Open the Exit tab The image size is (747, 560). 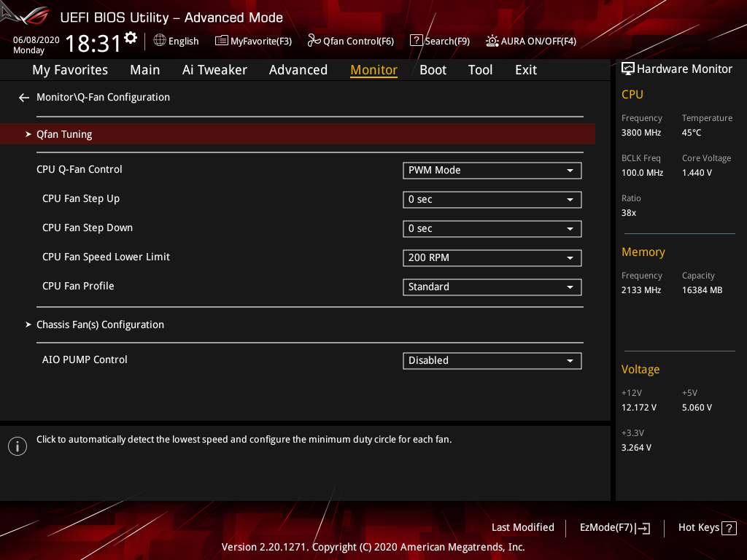click(x=526, y=70)
